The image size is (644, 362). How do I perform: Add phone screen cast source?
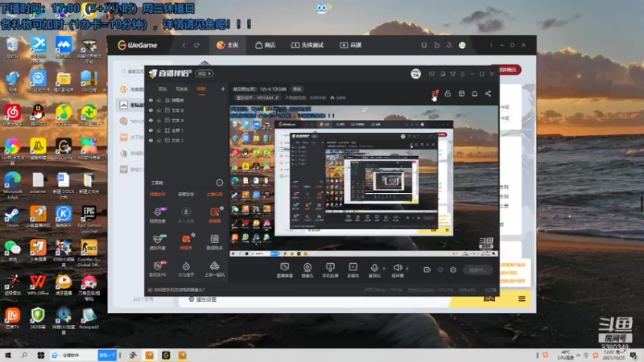coord(330,270)
